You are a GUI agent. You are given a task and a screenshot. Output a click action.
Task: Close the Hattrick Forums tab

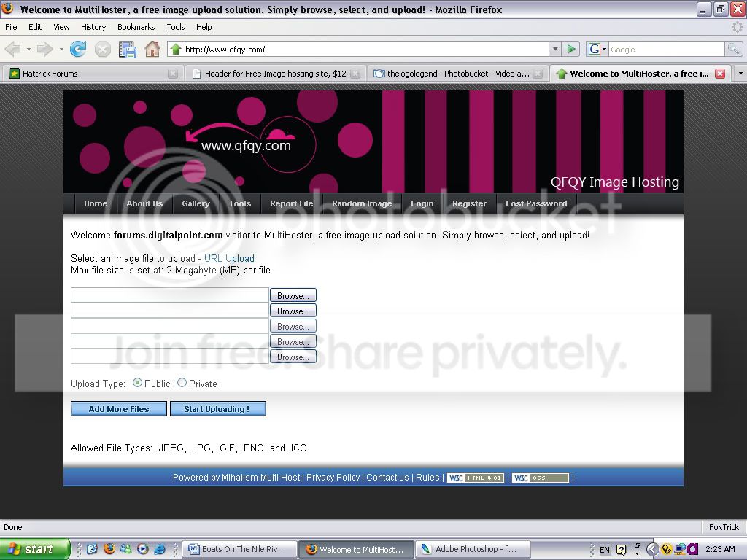pyautogui.click(x=173, y=74)
